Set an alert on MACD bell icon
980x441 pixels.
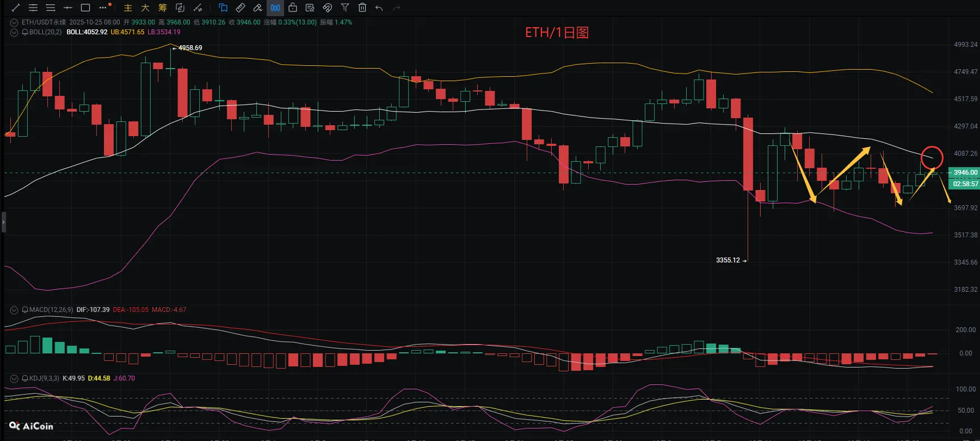(x=25, y=310)
